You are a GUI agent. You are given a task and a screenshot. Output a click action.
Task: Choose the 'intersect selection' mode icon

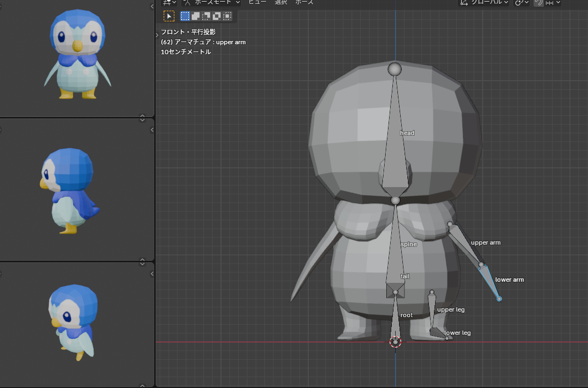pyautogui.click(x=227, y=16)
